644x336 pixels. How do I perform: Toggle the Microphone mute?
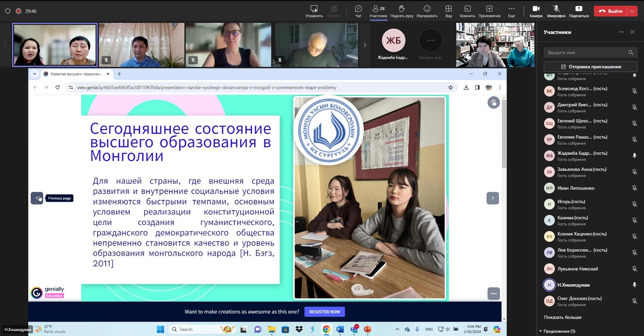(556, 11)
